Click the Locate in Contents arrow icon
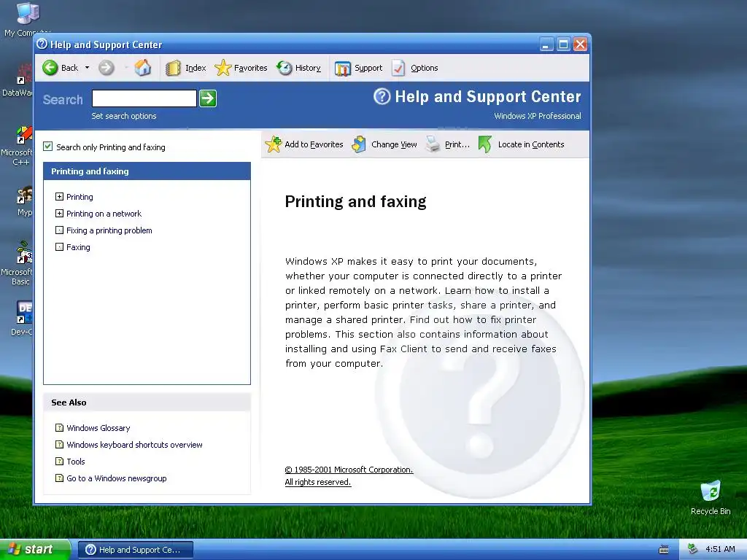This screenshot has height=560, width=747. [x=485, y=144]
